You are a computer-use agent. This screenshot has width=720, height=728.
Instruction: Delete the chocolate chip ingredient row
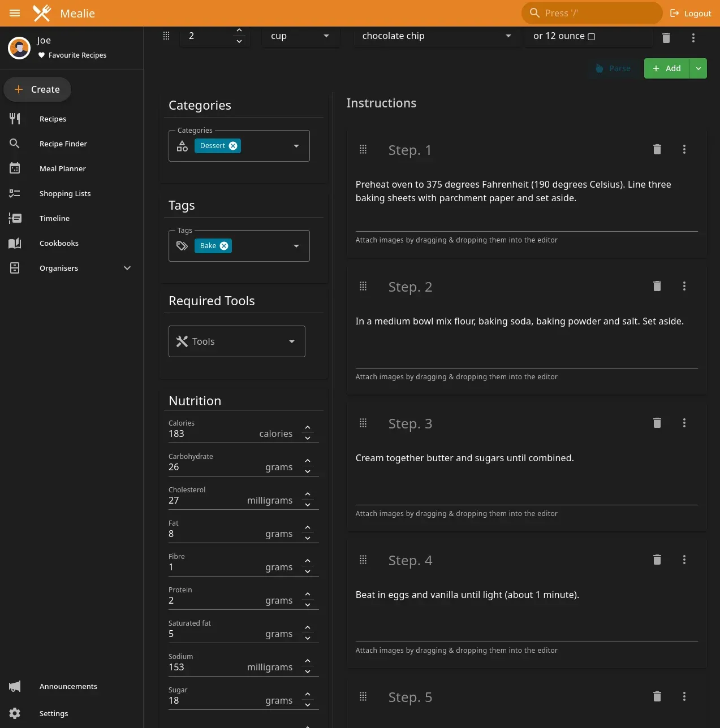click(666, 38)
